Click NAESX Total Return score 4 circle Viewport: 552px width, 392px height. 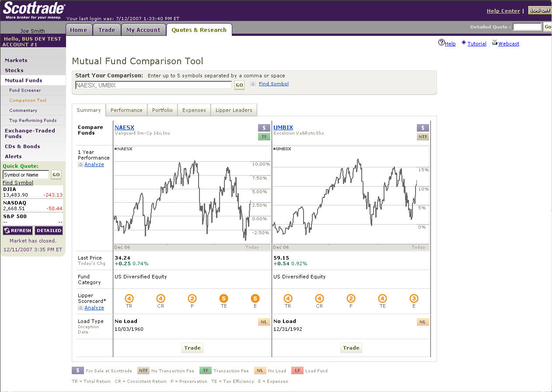click(x=129, y=298)
